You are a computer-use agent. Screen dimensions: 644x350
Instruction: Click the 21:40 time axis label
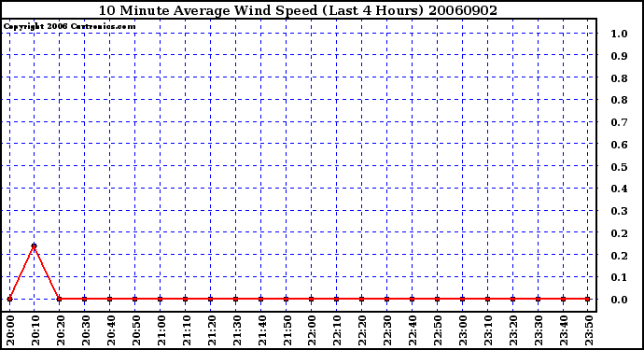[261, 330]
